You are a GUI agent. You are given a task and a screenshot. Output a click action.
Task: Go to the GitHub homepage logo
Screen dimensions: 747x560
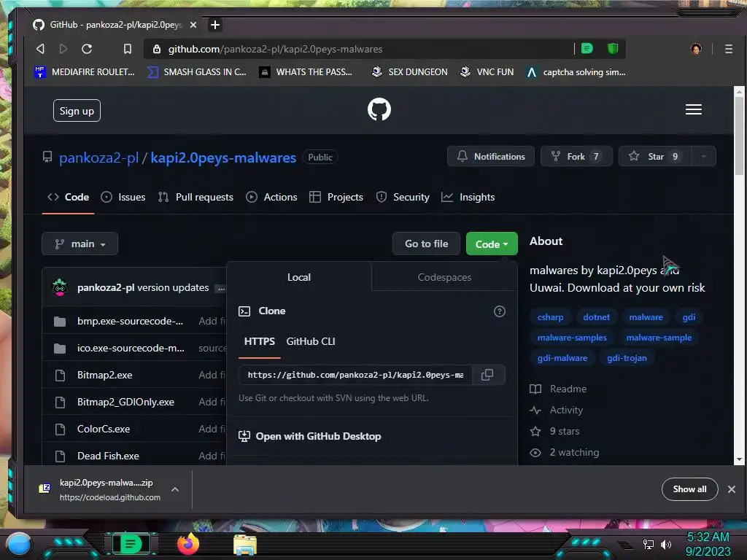379,109
